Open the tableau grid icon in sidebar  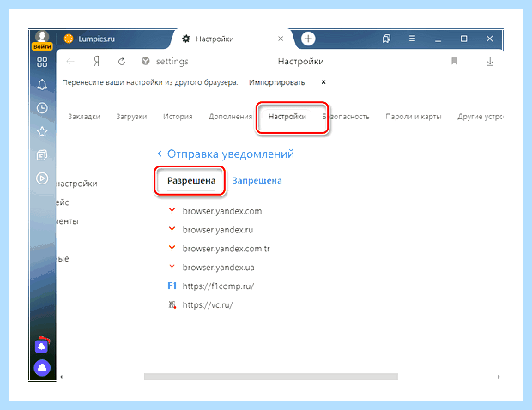tap(42, 62)
